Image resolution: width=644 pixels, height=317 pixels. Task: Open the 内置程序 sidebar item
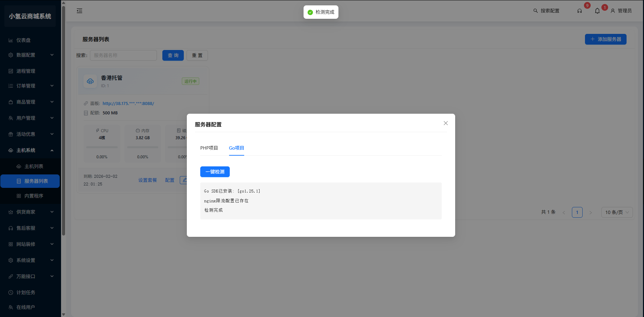(x=34, y=196)
